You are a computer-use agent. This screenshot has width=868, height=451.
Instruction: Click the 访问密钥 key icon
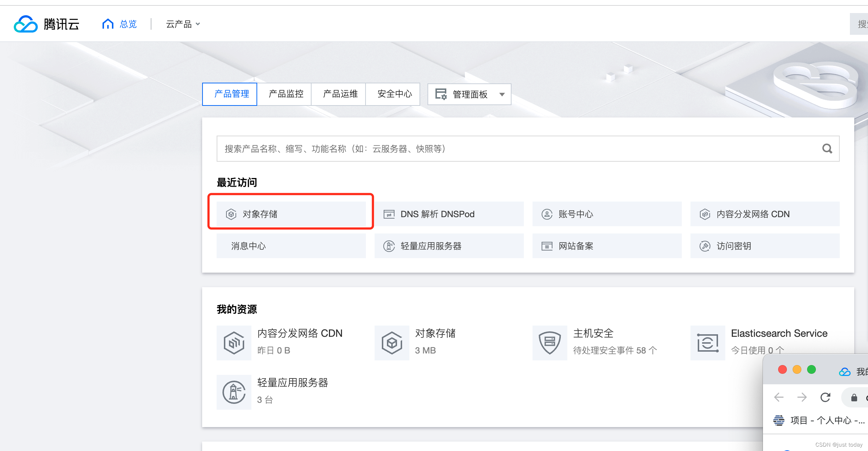(705, 246)
